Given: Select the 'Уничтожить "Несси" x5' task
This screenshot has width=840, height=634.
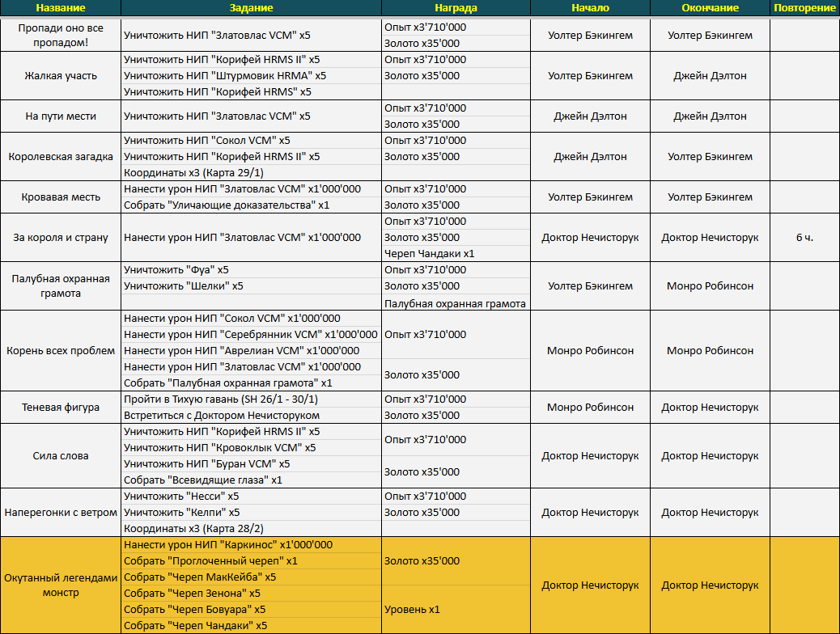Looking at the screenshot, I should coord(181,497).
